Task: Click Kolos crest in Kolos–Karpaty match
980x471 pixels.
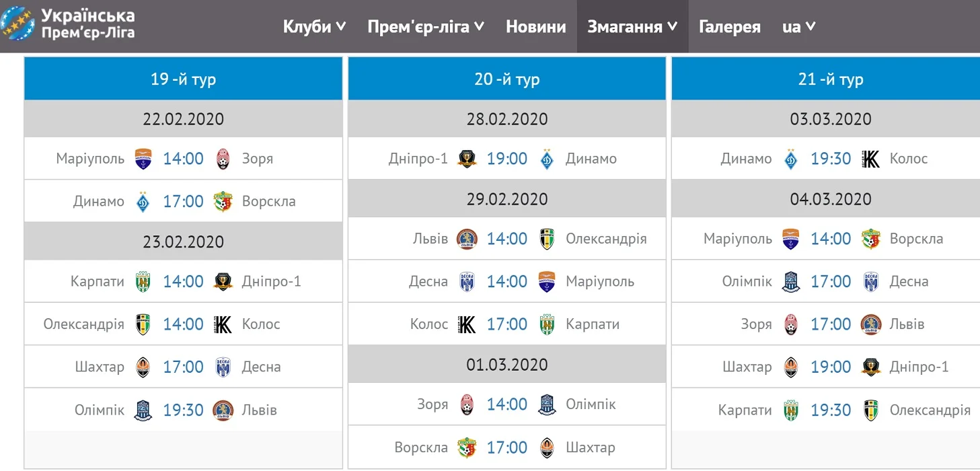Action: pos(467,324)
